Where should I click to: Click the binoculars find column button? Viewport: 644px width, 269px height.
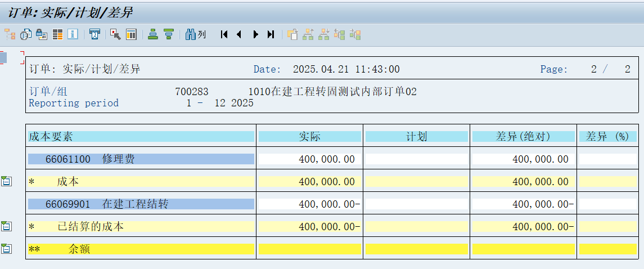tap(196, 34)
